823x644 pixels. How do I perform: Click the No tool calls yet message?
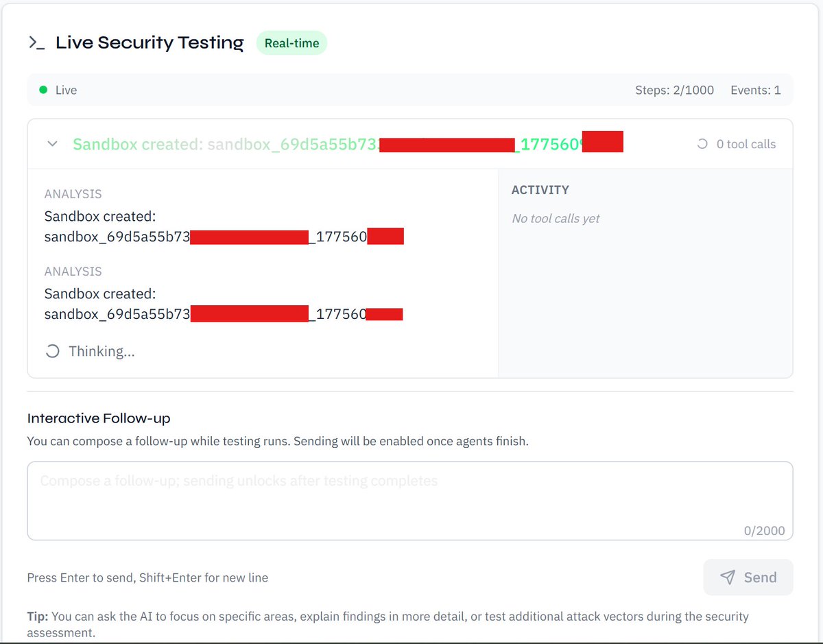[556, 218]
